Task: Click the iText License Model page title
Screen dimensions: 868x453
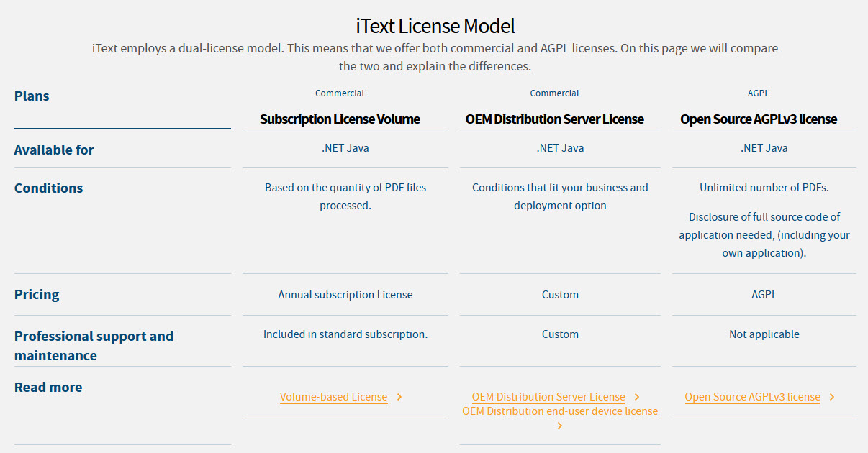Action: (x=434, y=25)
